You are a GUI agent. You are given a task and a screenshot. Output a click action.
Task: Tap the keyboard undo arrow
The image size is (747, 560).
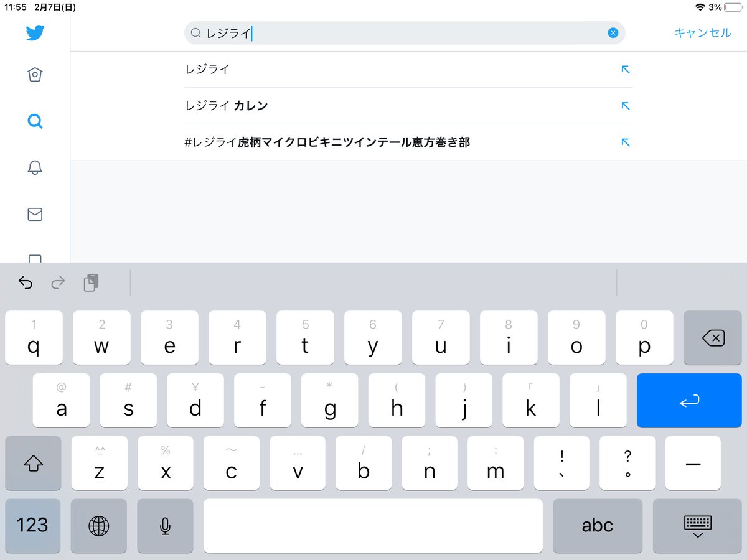point(25,283)
